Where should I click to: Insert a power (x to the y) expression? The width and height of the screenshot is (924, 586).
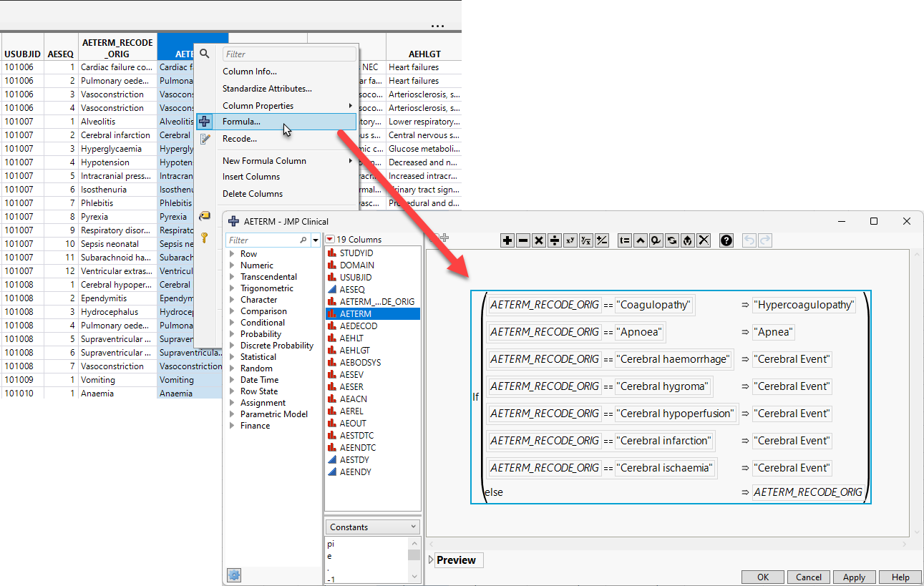click(x=570, y=240)
